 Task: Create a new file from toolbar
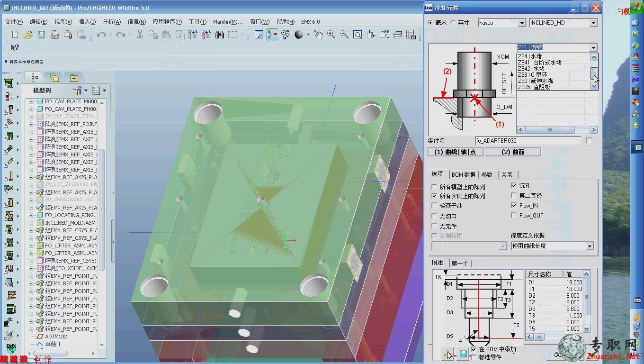(15, 35)
